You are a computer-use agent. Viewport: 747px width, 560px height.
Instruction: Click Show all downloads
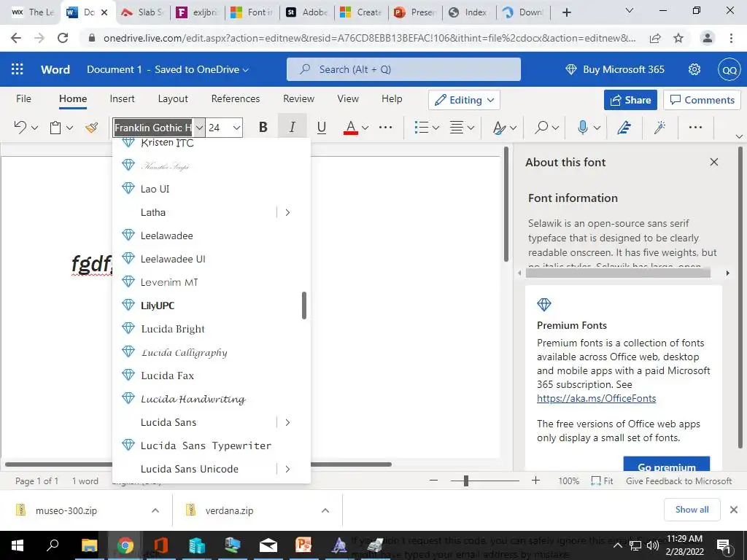692,510
